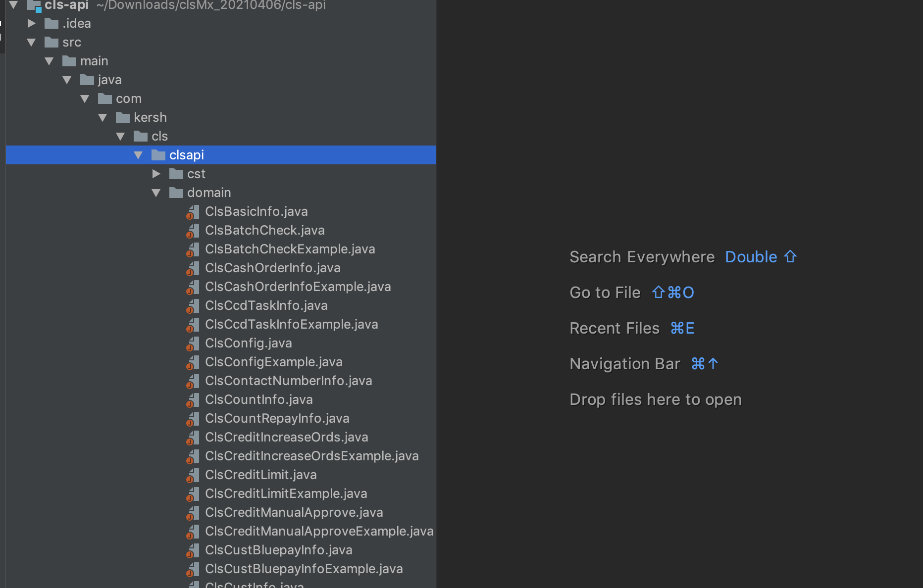Select file ClsContactNumberInfo.java
923x588 pixels.
[289, 381]
